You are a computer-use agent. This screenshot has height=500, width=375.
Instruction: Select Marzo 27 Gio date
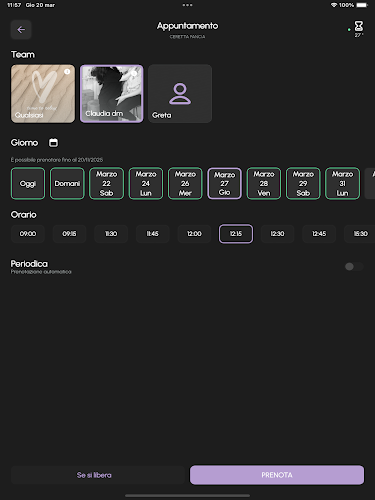[224, 183]
